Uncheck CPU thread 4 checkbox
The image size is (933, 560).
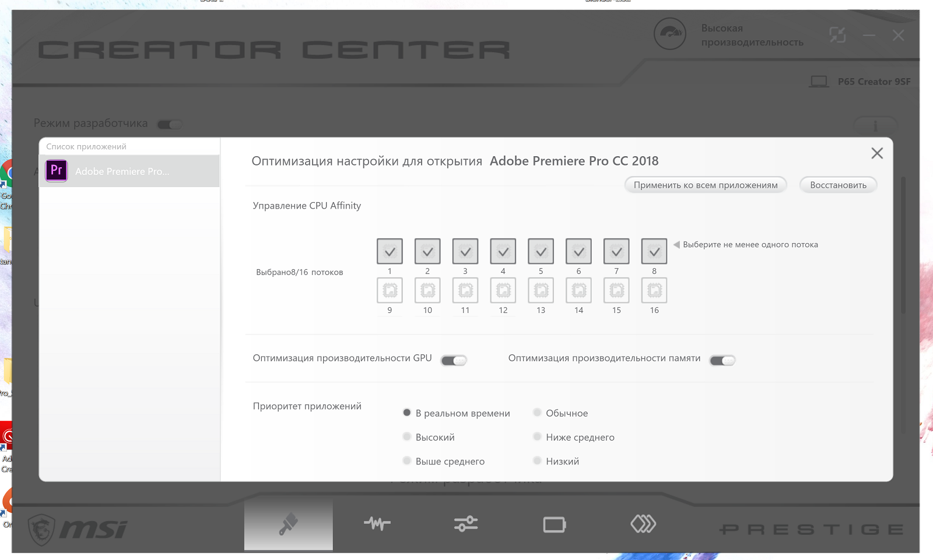click(503, 251)
